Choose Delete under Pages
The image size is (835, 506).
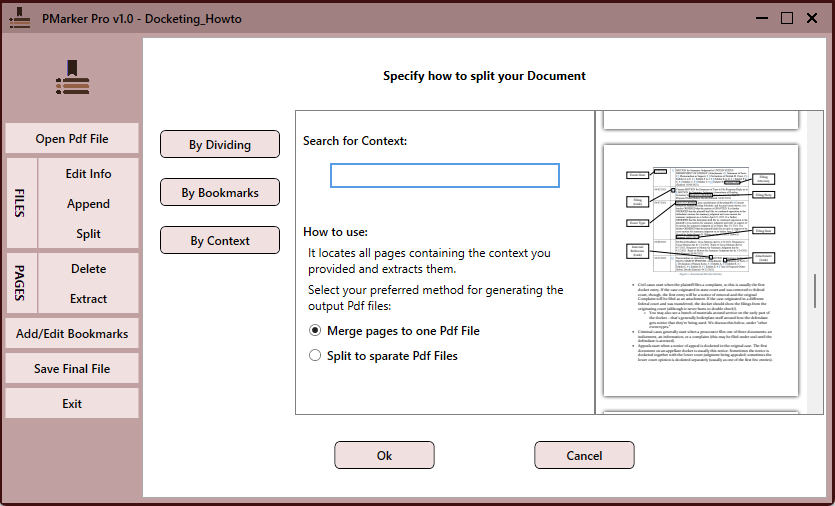pos(88,268)
